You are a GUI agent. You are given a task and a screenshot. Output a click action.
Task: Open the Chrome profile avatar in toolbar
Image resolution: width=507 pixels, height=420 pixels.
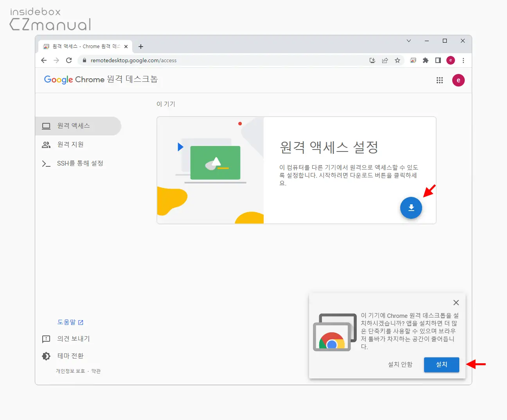click(451, 60)
